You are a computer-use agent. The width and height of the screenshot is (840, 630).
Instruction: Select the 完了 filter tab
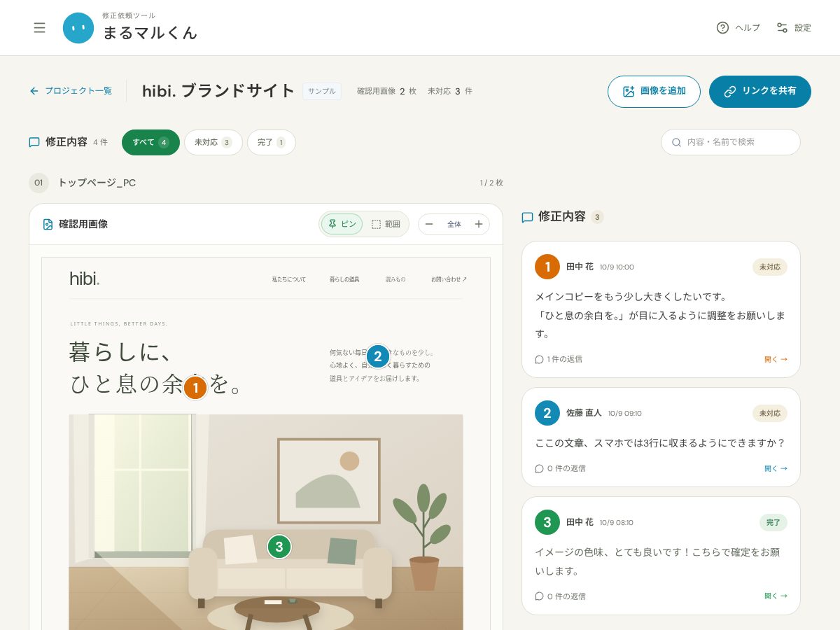coord(271,142)
